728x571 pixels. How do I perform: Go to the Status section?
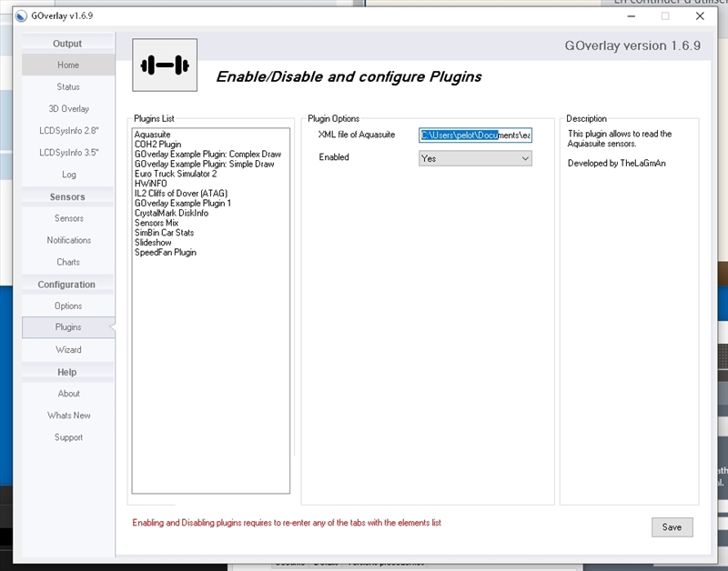click(67, 86)
